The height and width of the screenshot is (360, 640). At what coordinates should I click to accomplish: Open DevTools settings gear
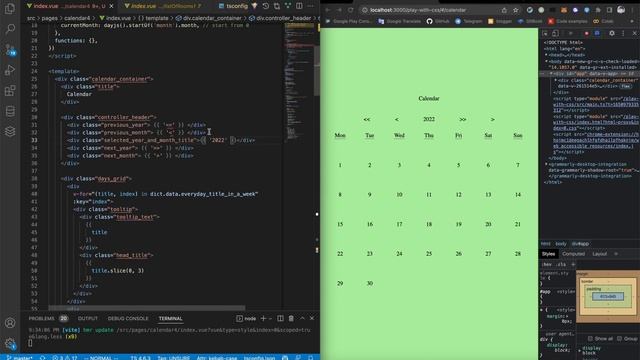coord(611,33)
